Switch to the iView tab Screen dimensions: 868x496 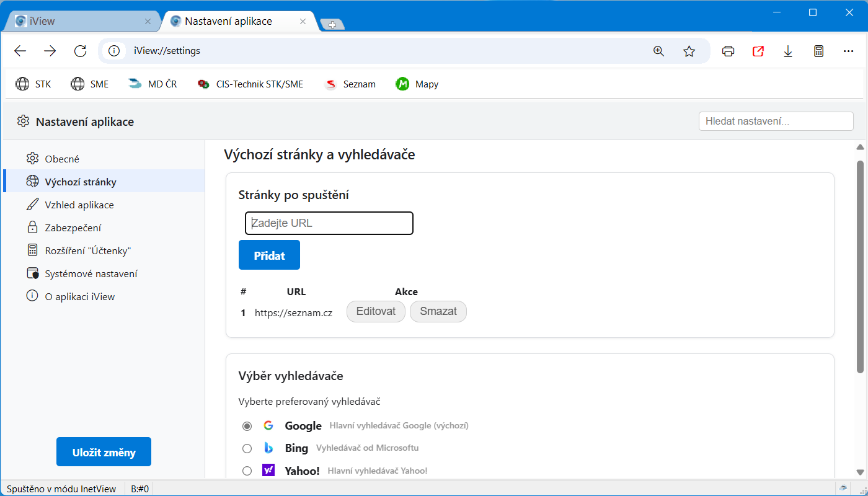(x=81, y=21)
